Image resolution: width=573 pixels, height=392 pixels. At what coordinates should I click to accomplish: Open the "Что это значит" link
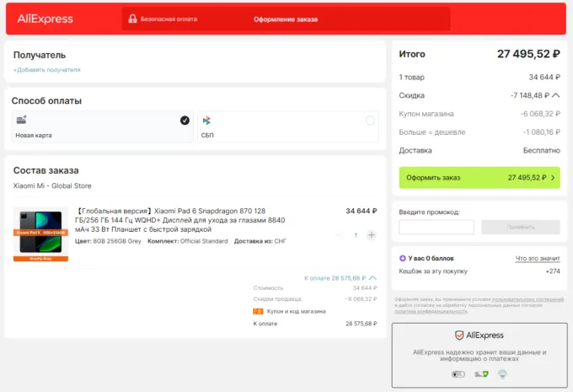[537, 258]
